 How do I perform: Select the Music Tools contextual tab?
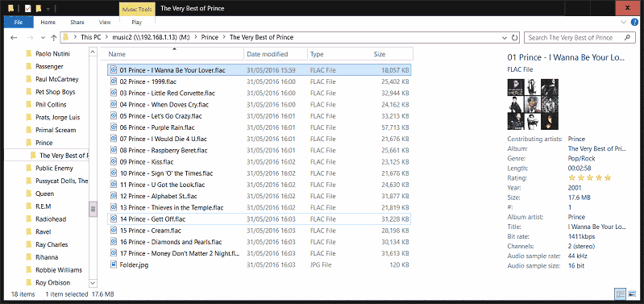coord(137,9)
